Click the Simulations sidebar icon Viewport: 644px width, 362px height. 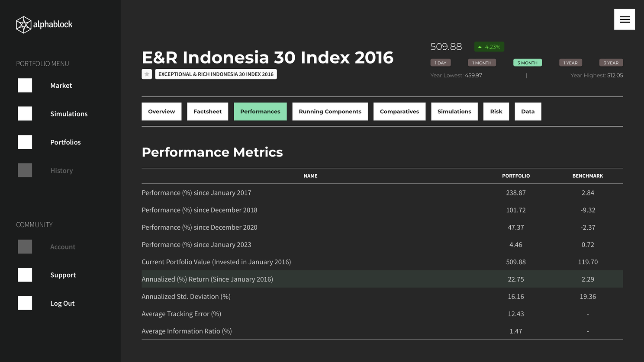click(x=25, y=114)
